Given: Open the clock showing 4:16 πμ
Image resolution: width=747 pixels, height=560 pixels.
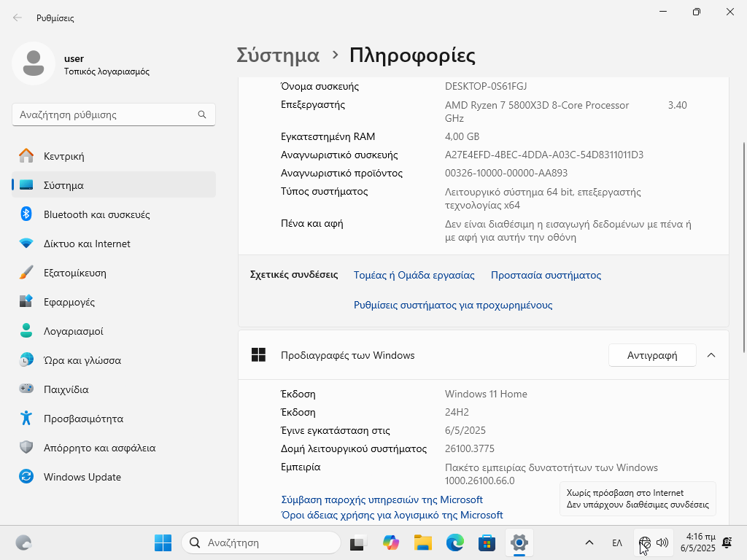Looking at the screenshot, I should pos(698,542).
